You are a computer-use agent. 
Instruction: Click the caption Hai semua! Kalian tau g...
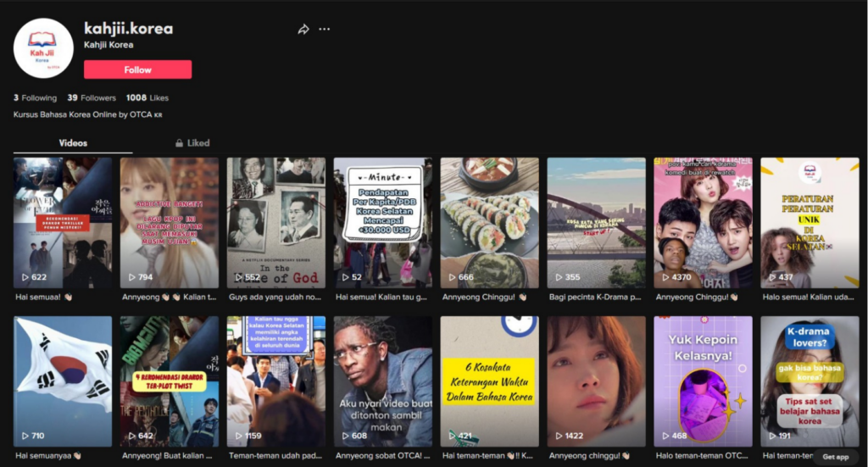[381, 297]
